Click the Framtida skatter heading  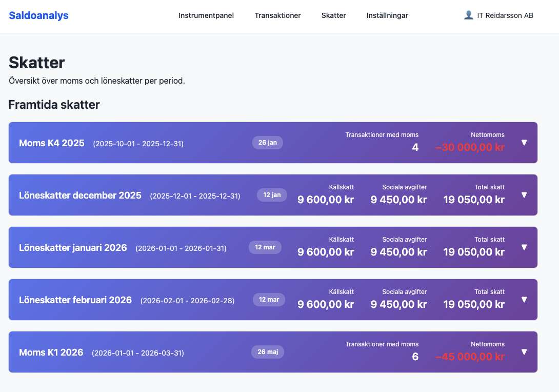[x=54, y=104]
